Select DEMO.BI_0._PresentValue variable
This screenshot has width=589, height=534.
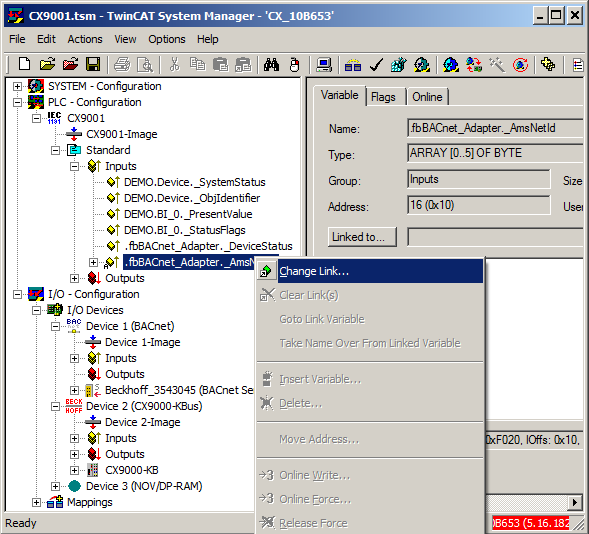click(x=188, y=214)
